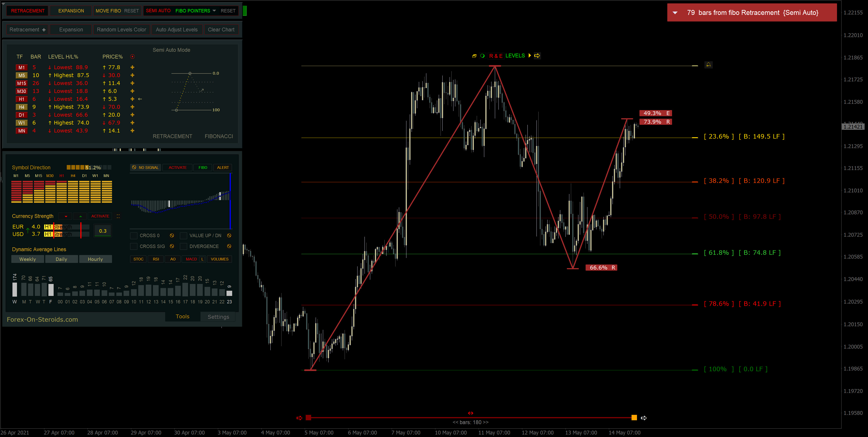This screenshot has width=868, height=437.
Task: Check the VALUE UP / DN box
Action: pyautogui.click(x=183, y=236)
